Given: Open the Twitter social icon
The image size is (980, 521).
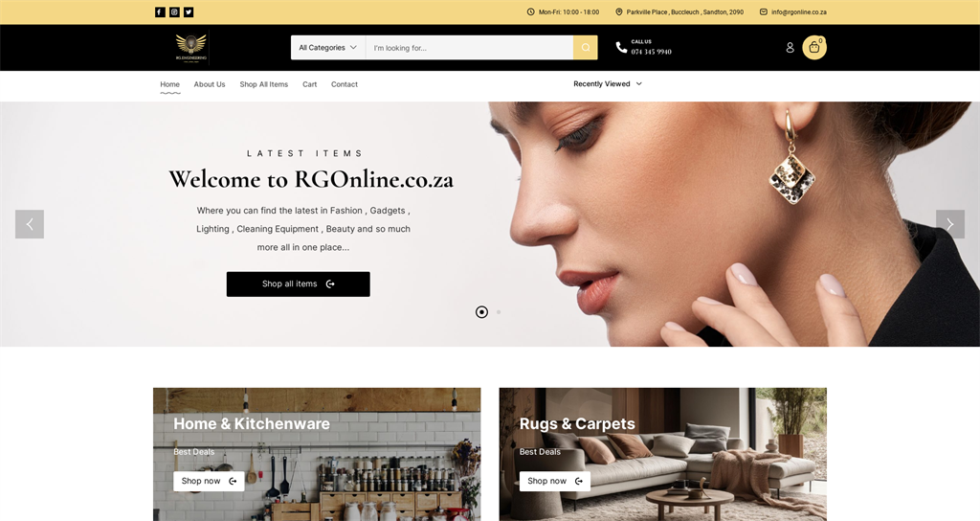Looking at the screenshot, I should 189,11.
